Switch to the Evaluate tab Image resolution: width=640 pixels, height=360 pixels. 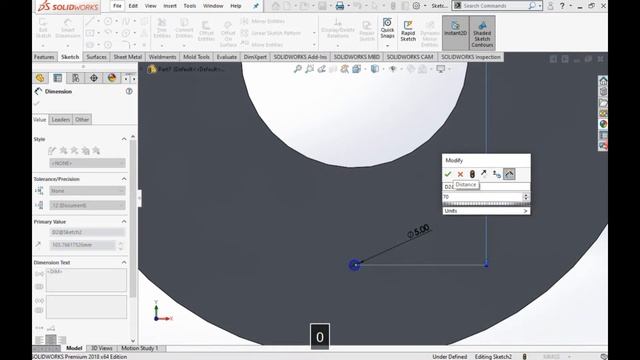227,57
